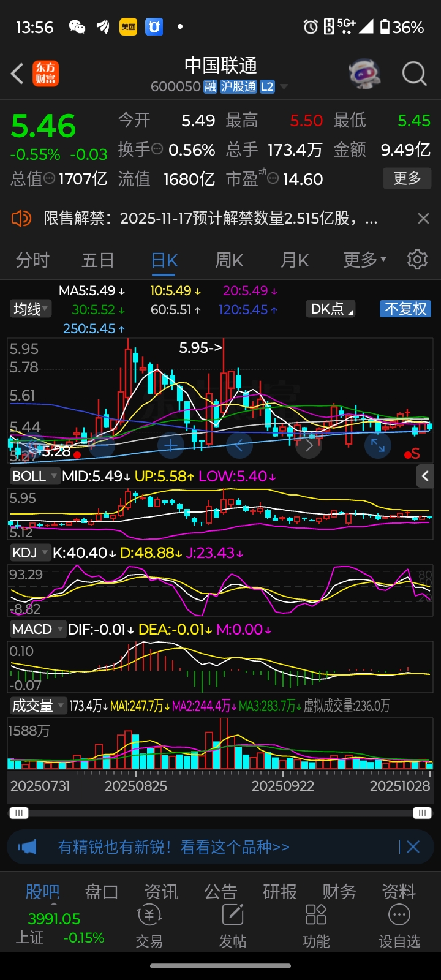Screen dimensions: 441x980
Task: Tap the info icon beside 换手
Action: [x=157, y=148]
